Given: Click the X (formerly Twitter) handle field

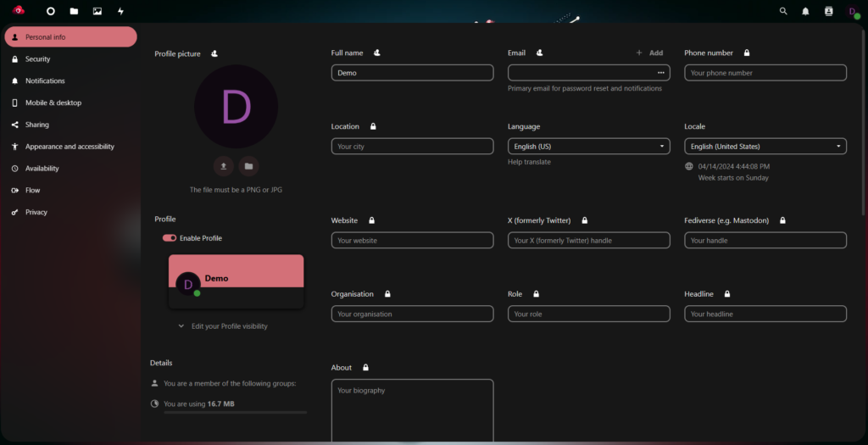Looking at the screenshot, I should (x=589, y=240).
